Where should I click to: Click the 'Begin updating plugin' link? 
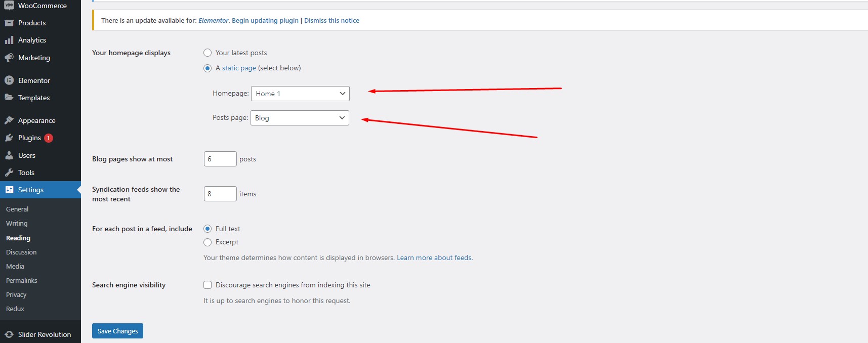265,21
